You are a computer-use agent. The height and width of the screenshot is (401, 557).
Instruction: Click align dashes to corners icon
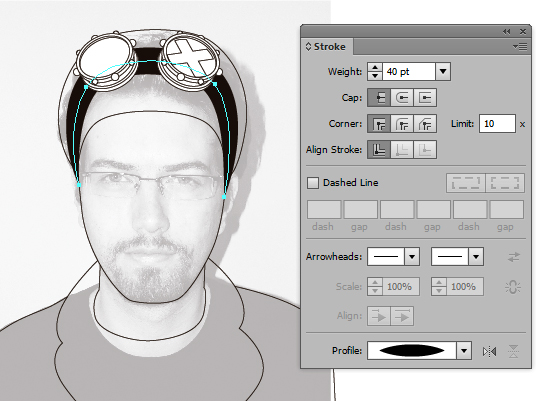[505, 183]
